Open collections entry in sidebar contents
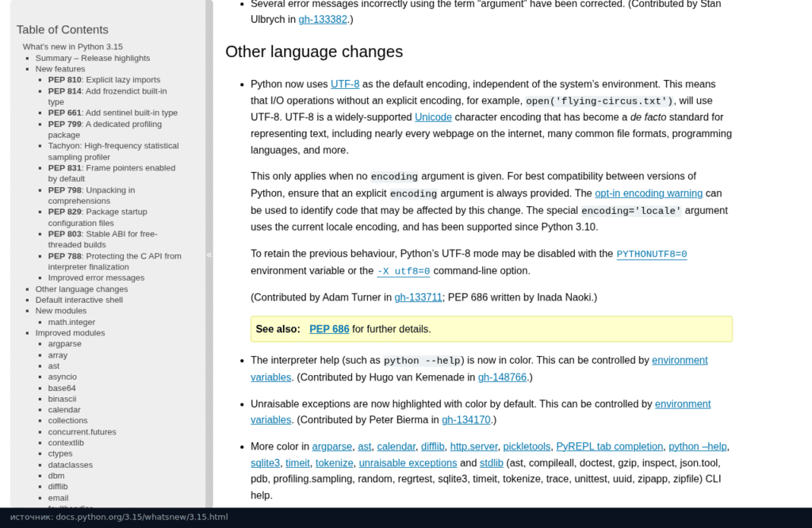Viewport: 812px width, 528px height. [68, 421]
